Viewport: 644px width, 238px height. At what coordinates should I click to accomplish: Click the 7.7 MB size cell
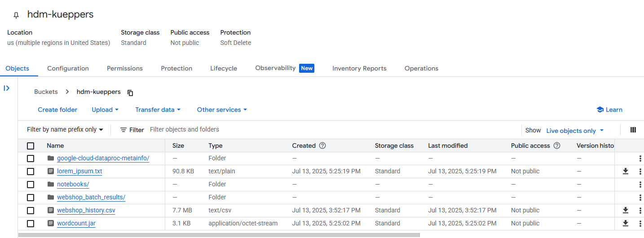(x=182, y=210)
